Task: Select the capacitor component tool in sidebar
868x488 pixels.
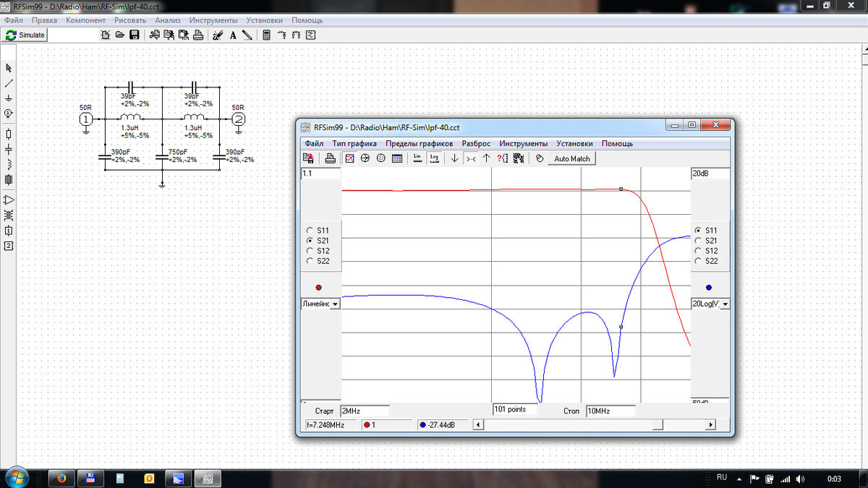Action: (x=9, y=149)
